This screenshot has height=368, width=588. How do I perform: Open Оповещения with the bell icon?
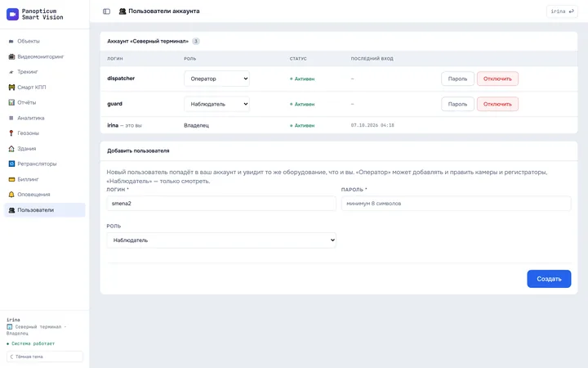click(x=45, y=194)
